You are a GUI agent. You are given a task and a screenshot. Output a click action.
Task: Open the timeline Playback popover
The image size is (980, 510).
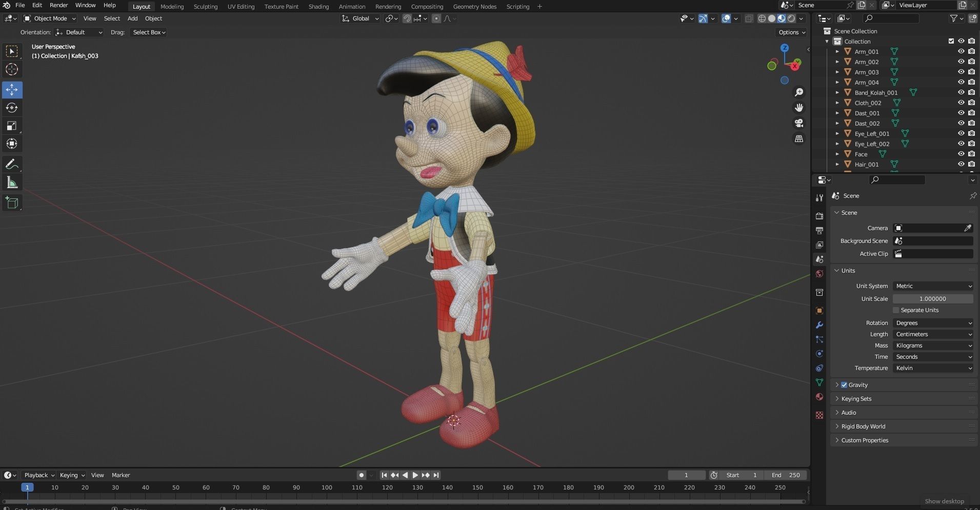coord(39,475)
